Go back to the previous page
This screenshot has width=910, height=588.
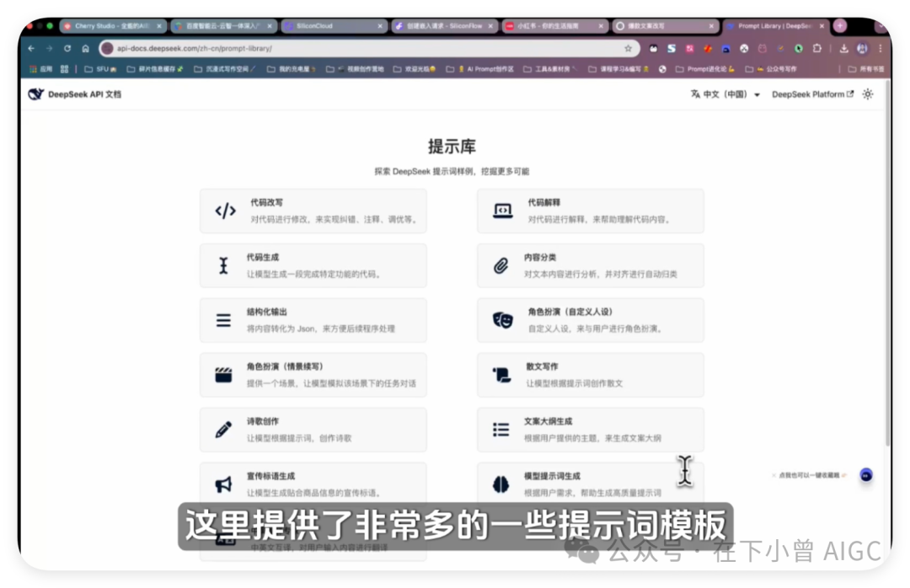click(31, 49)
